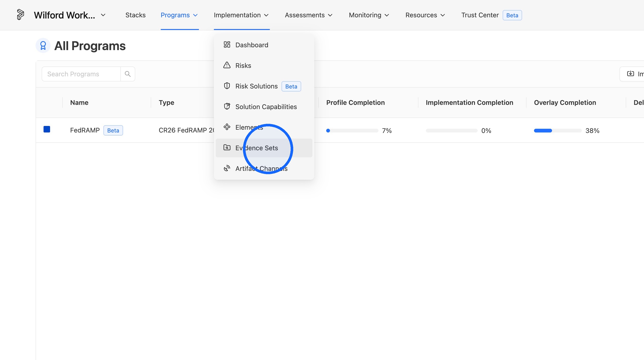Click the FedRAMP Beta badge
This screenshot has width=644, height=360.
tap(113, 131)
